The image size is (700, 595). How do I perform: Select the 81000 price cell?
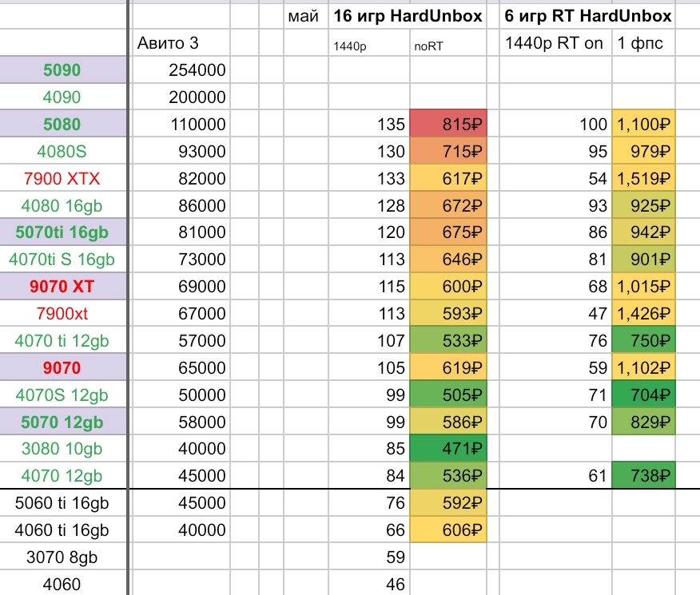181,232
